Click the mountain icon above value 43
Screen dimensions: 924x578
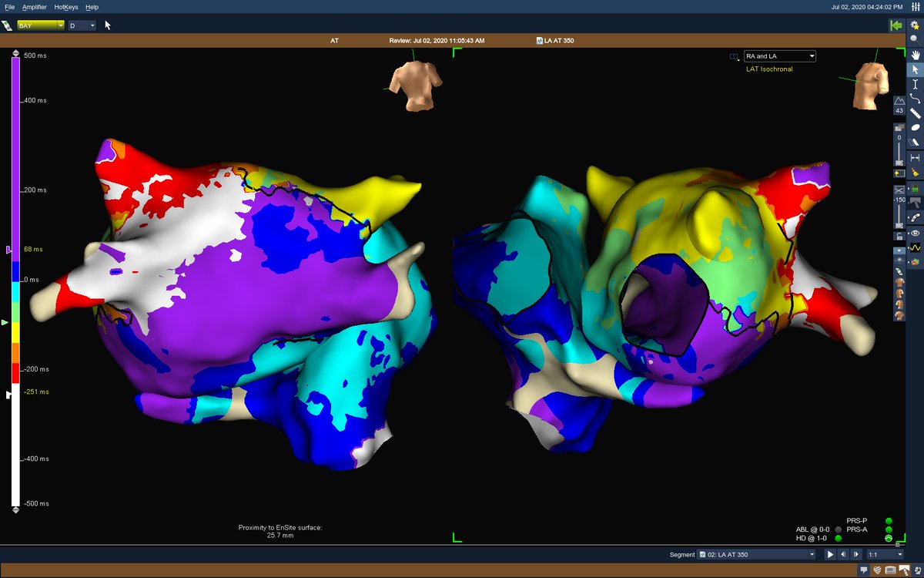pos(899,101)
